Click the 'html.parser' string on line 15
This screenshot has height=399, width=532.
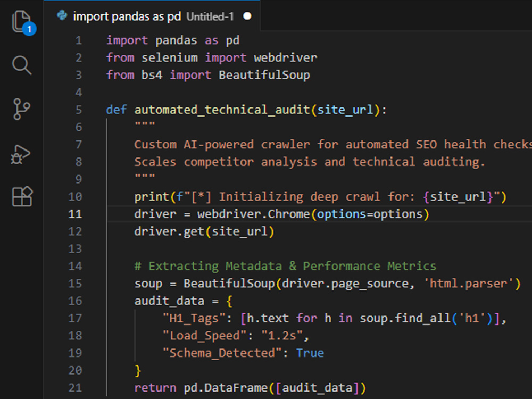point(468,284)
